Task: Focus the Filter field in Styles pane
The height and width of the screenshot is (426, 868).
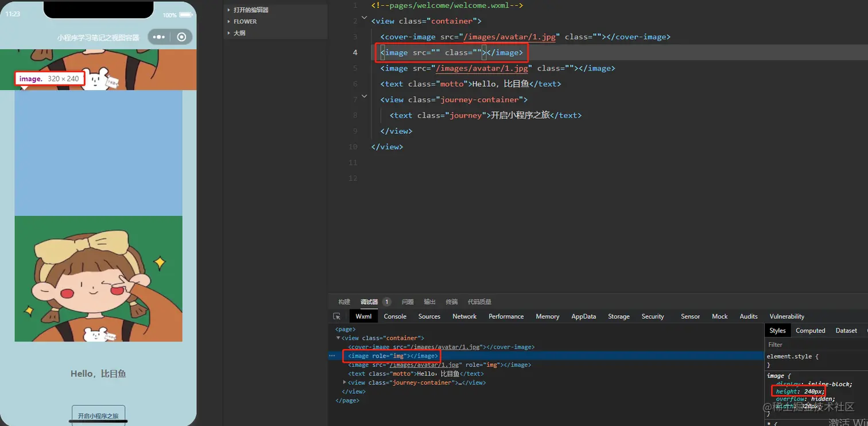Action: (x=816, y=345)
